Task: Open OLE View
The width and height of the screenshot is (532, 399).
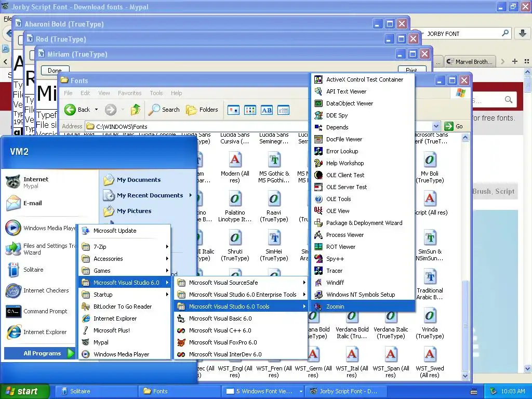Action: point(363,211)
